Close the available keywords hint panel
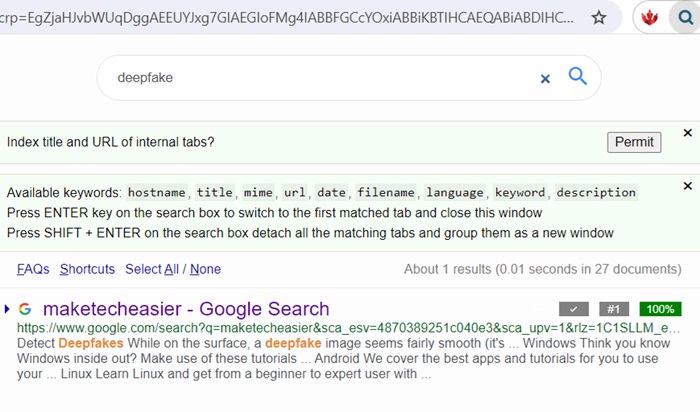Image resolution: width=700 pixels, height=412 pixels. [688, 186]
